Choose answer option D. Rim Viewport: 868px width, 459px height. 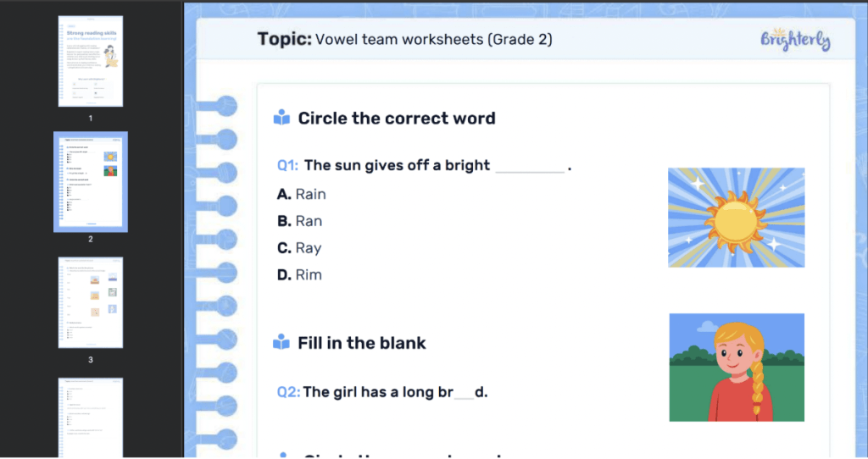pos(299,275)
